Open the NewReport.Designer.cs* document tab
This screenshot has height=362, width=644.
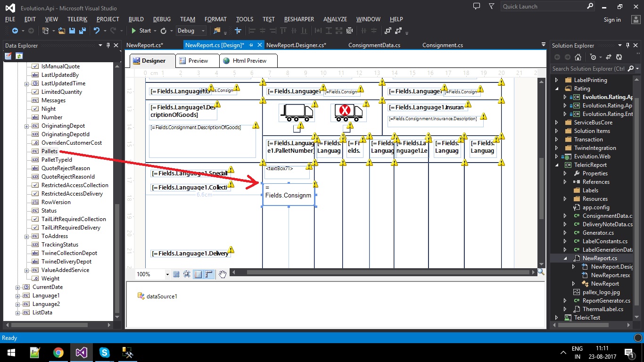296,45
